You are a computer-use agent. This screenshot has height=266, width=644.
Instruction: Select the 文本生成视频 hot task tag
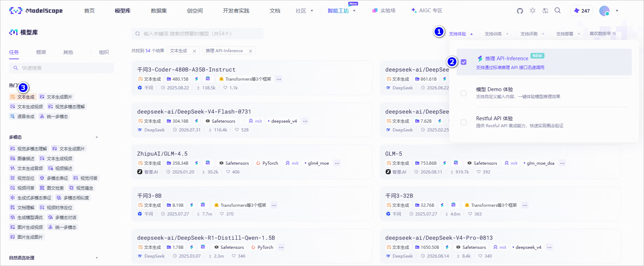27,107
